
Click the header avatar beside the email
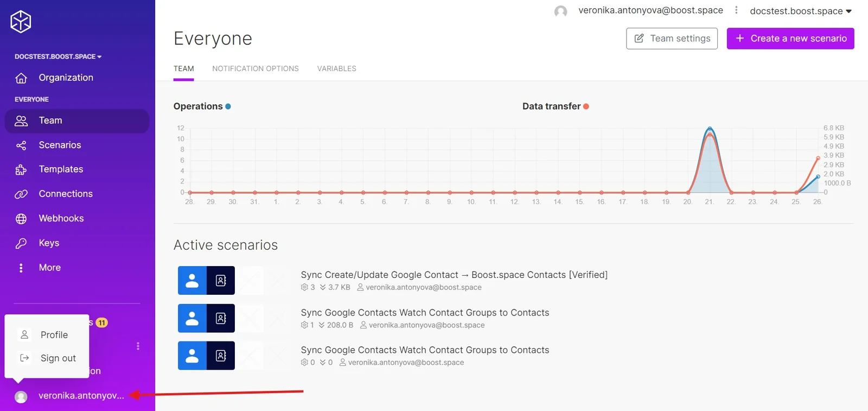click(x=561, y=11)
